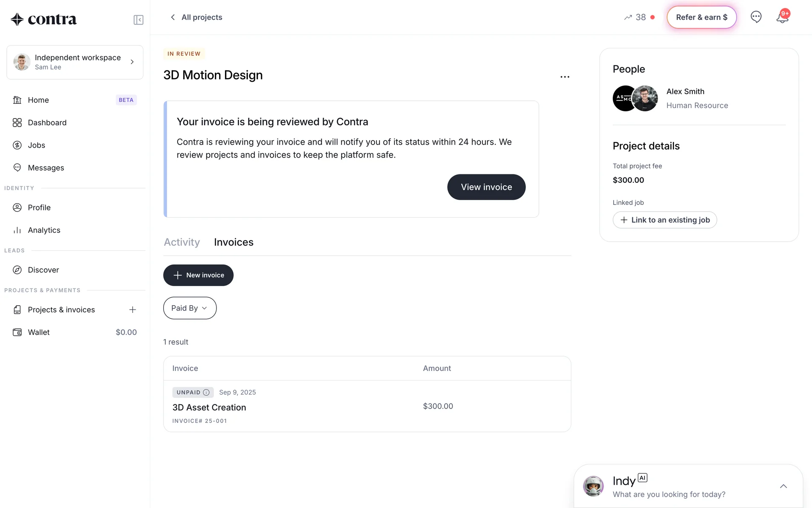This screenshot has width=812, height=508.
Task: Click Link to an existing job
Action: [x=665, y=220]
